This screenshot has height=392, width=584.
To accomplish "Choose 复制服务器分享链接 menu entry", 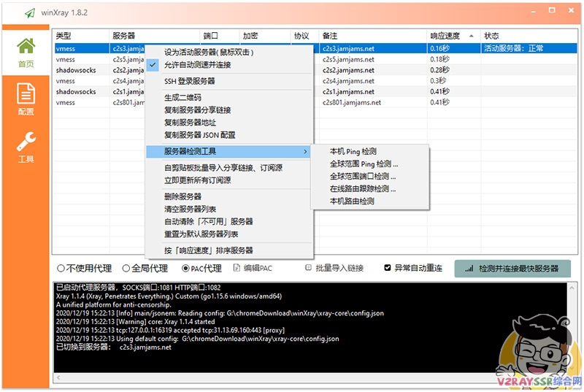I will pyautogui.click(x=229, y=110).
